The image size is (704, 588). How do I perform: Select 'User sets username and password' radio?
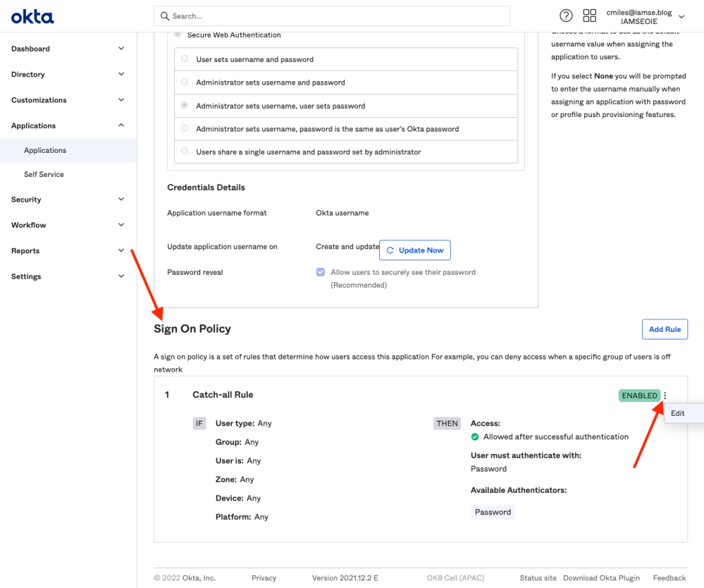[184, 59]
